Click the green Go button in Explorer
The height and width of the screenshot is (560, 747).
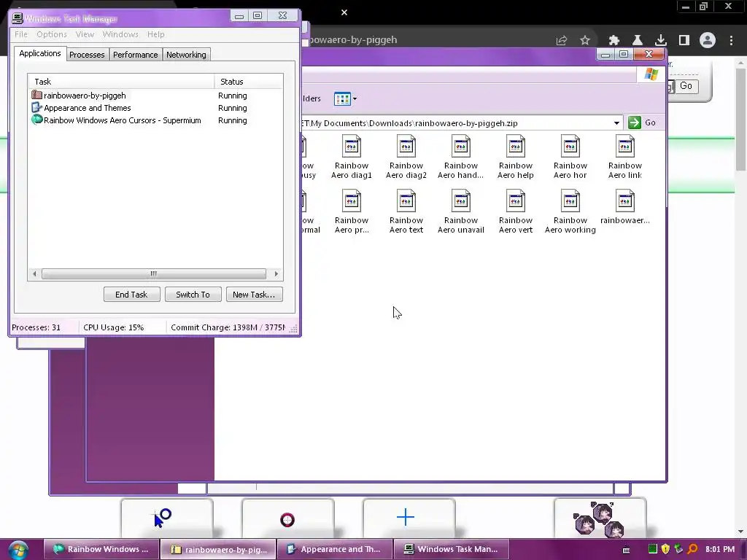(x=642, y=122)
